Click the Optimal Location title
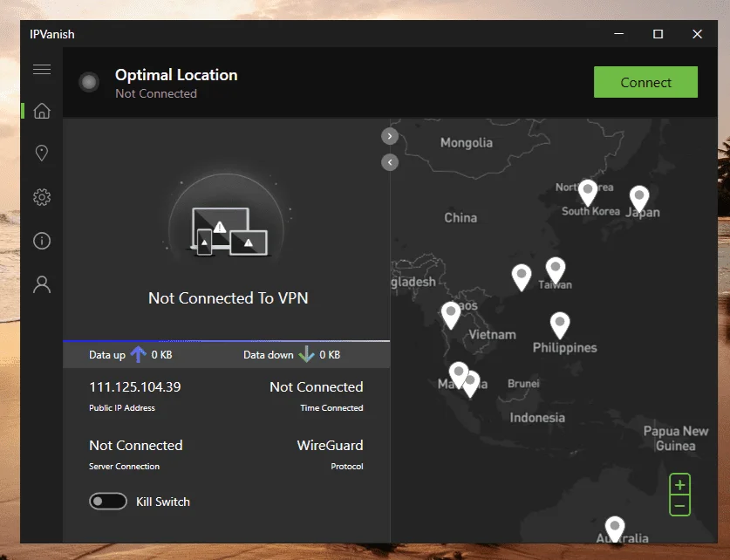 pos(176,75)
